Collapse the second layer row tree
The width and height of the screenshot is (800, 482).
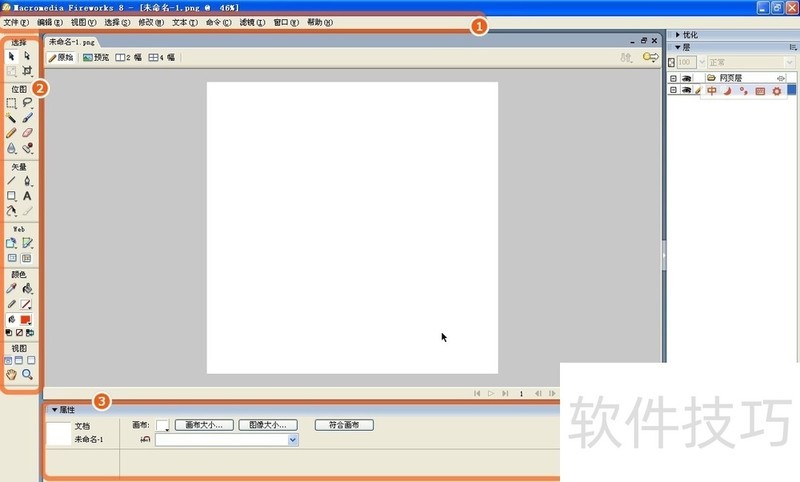(x=673, y=90)
